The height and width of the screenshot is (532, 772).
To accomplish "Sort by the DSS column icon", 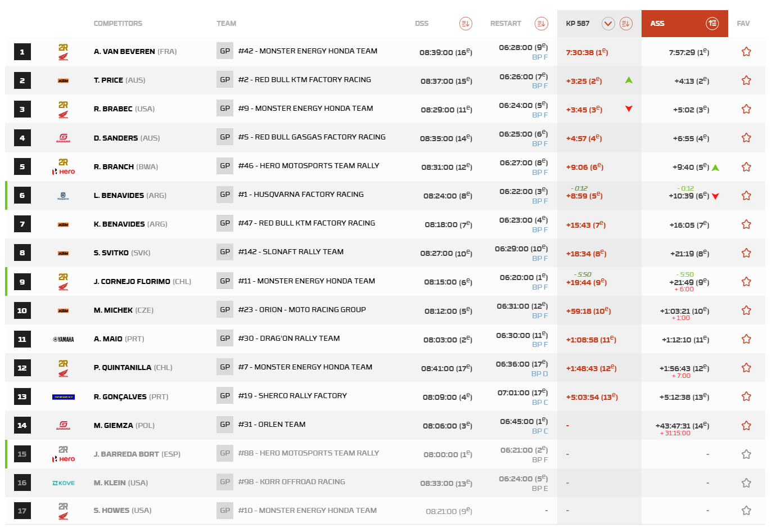I will click(466, 24).
